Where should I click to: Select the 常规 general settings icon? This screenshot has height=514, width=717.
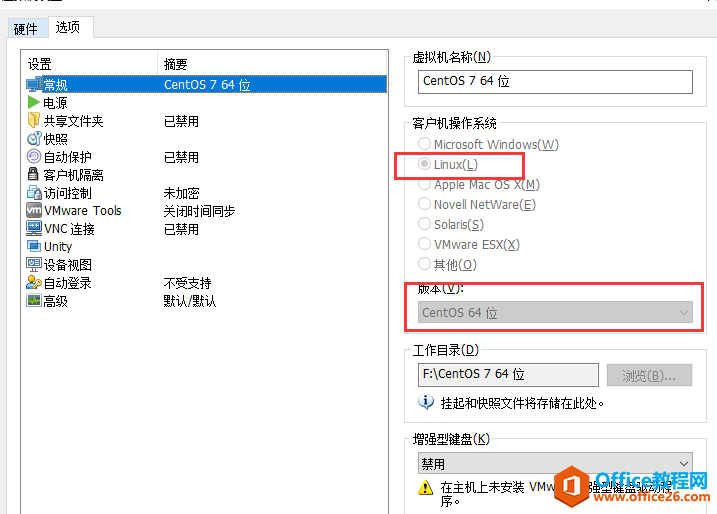click(x=34, y=85)
